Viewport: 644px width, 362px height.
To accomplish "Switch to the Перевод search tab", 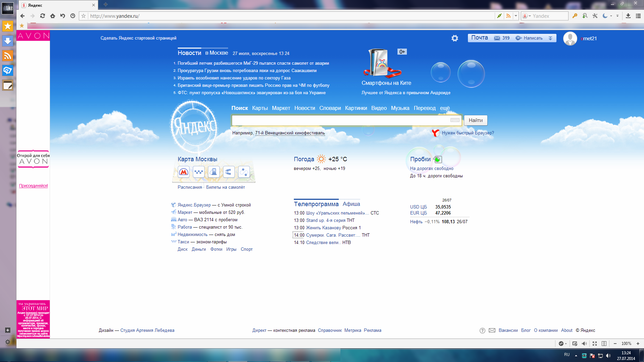I will (x=425, y=108).
